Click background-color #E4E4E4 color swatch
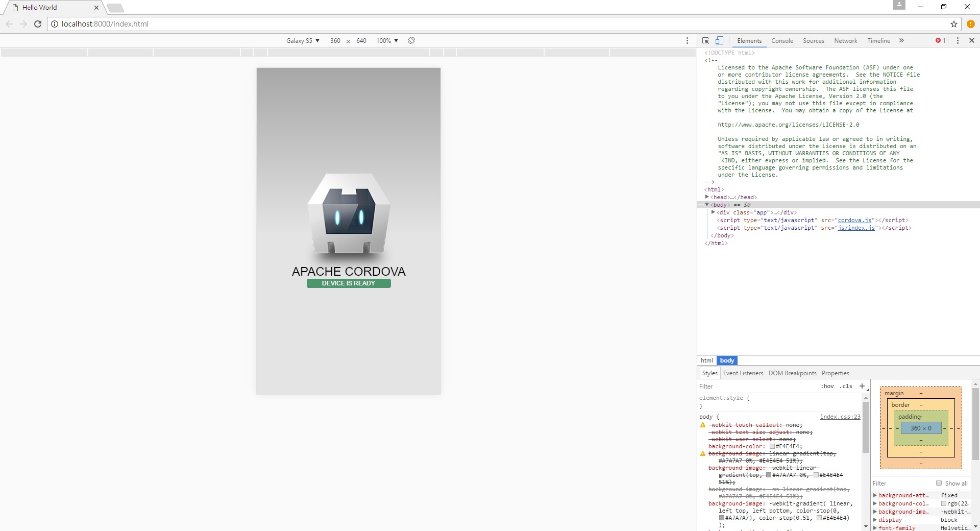Viewport: 980px width, 531px height. coord(772,446)
